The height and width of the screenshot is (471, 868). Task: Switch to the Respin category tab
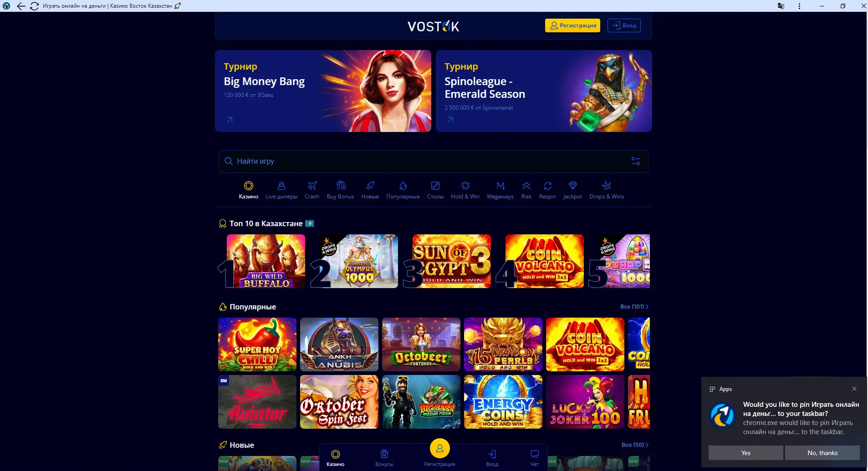547,190
